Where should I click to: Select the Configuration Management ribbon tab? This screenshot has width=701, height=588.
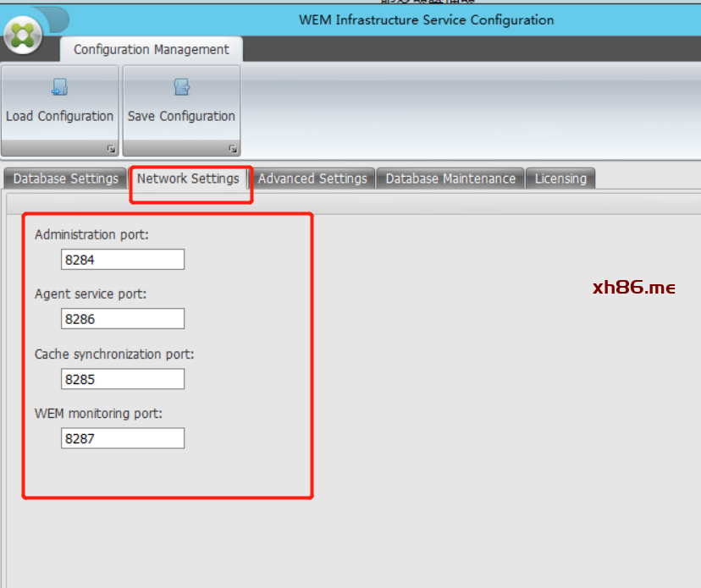(x=151, y=49)
